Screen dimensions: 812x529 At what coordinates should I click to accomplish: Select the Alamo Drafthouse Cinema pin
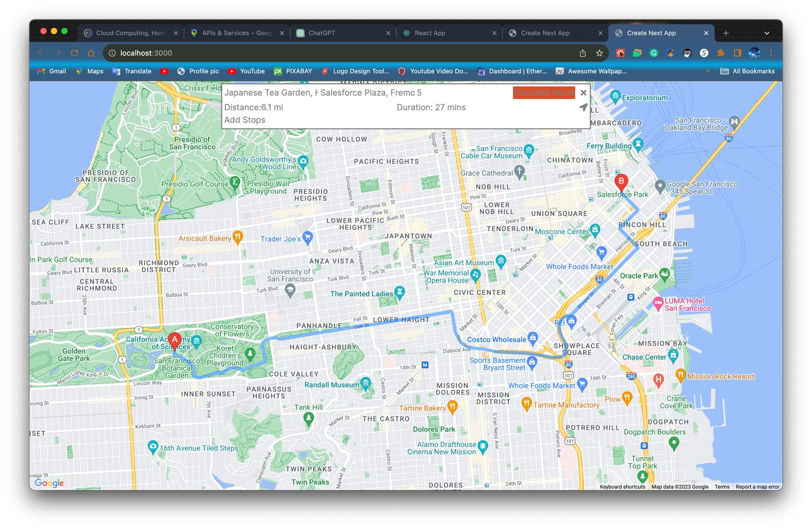483,447
